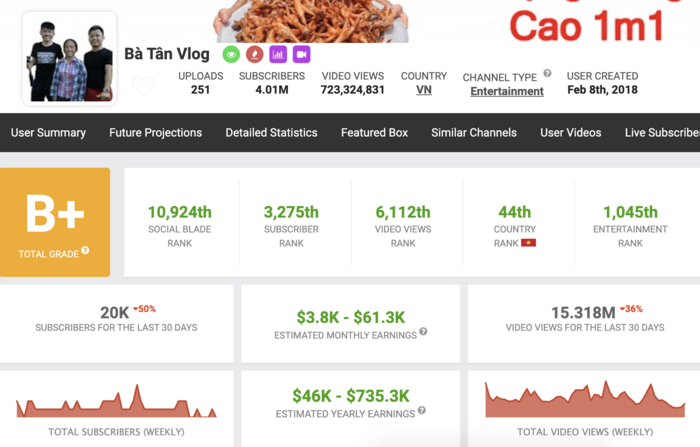
Task: Click the Entertainment channel type link
Action: coord(507,91)
